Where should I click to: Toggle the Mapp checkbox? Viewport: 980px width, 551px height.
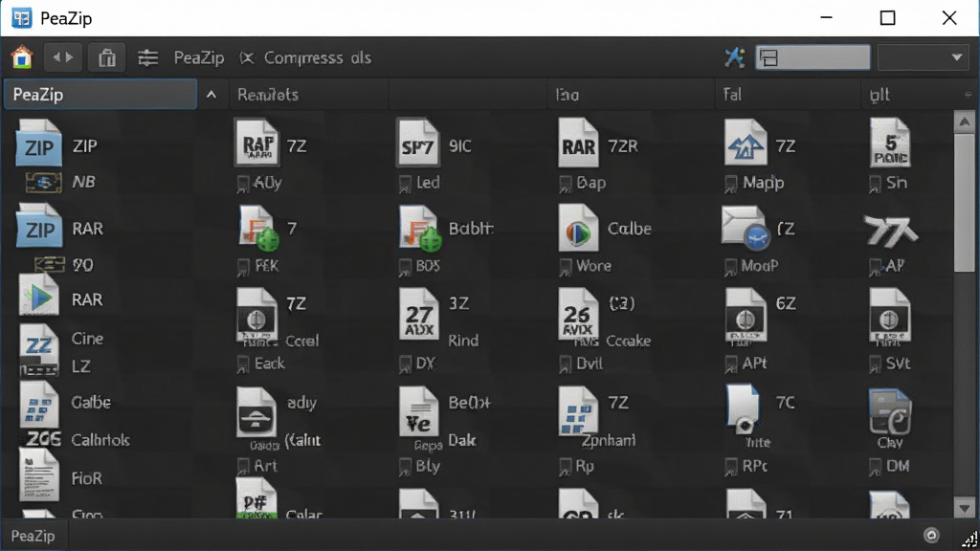click(x=730, y=184)
